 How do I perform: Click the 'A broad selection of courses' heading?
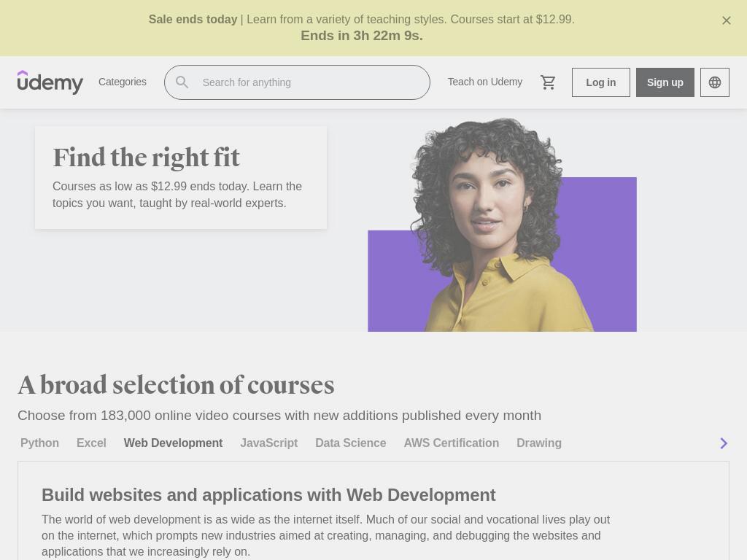pos(177,385)
